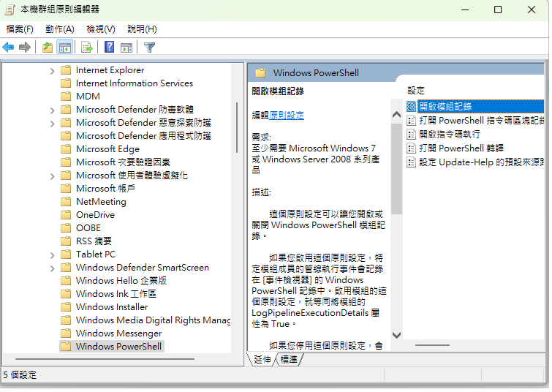Viewport: 552px width, 392px height.
Task: Expand the Internet Explorer tree node
Action: click(52, 71)
